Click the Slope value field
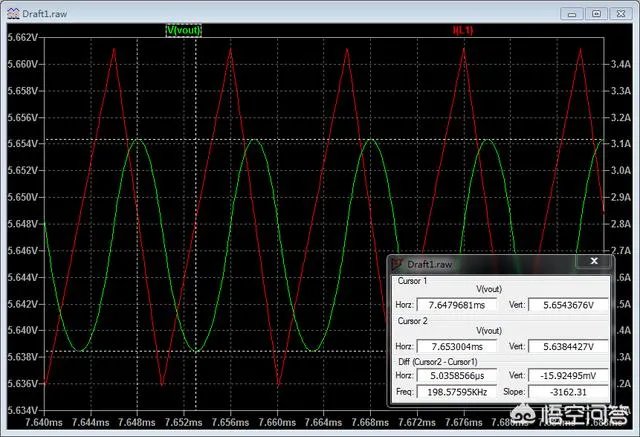 (565, 391)
